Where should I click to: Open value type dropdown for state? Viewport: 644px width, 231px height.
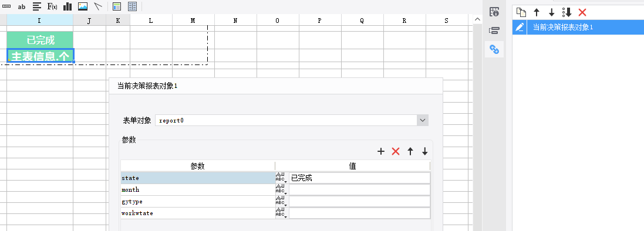pos(281,178)
